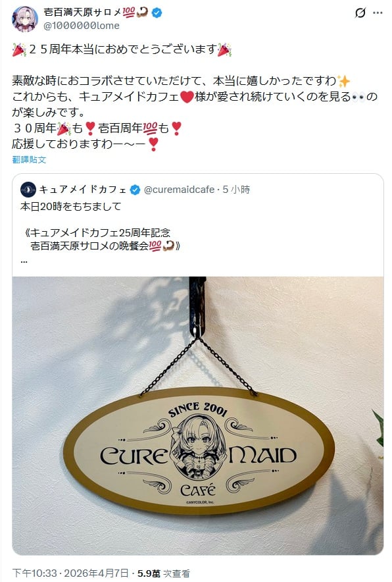Image resolution: width=392 pixels, height=582 pixels.
Task: Click the 下午10:33 · 2026年4月7日 timestamp
Action: [71, 573]
